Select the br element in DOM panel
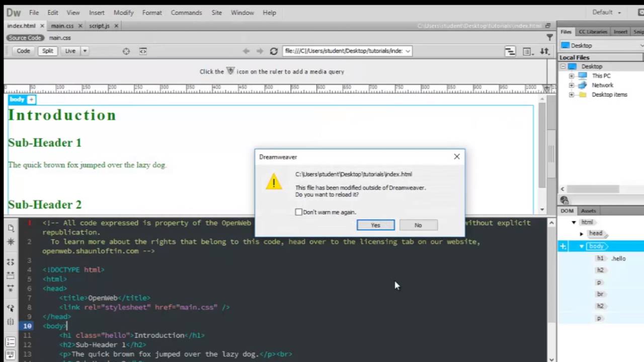Image resolution: width=644 pixels, height=362 pixels. pyautogui.click(x=600, y=294)
